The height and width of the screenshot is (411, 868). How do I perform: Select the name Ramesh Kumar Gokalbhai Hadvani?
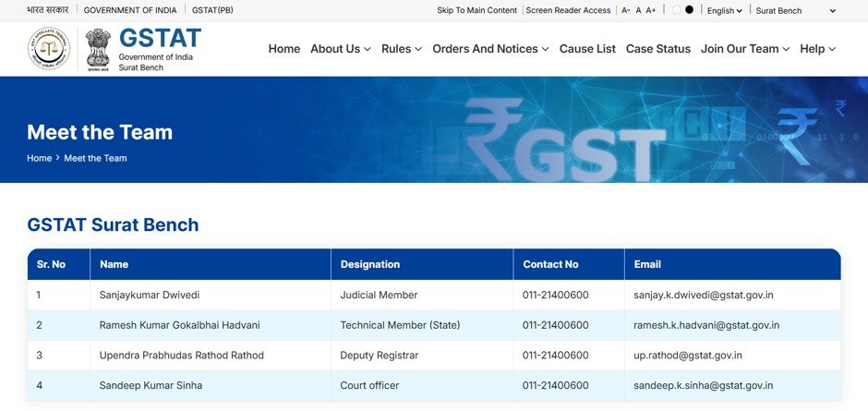coord(179,325)
